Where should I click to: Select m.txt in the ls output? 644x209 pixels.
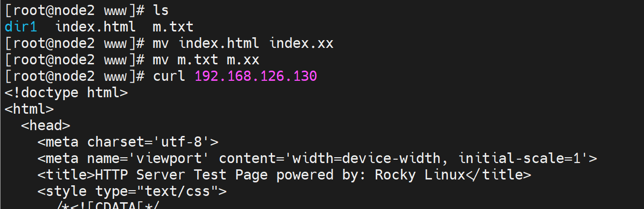172,26
